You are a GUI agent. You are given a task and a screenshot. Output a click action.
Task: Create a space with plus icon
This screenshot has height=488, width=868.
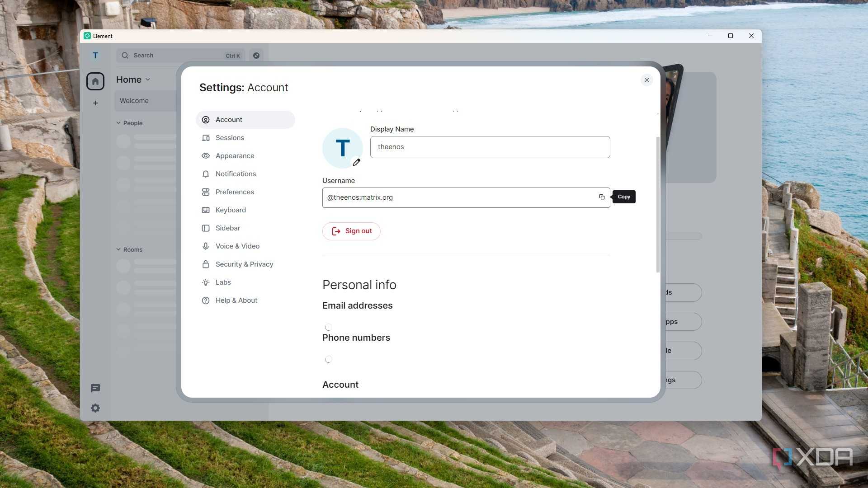click(95, 103)
